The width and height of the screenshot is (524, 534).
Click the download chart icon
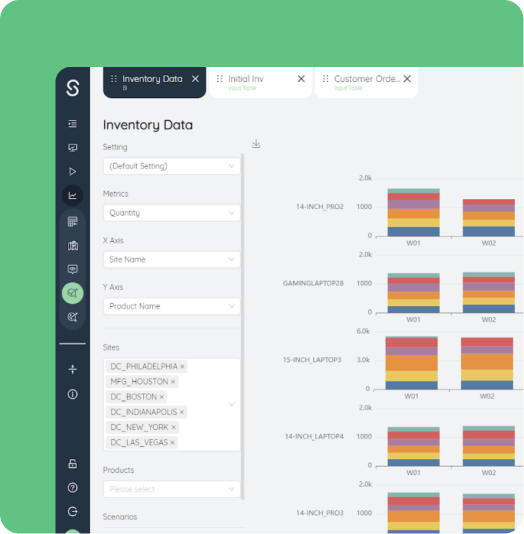pos(256,144)
